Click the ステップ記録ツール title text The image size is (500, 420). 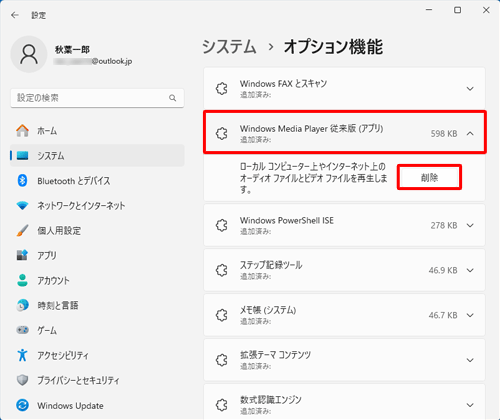click(271, 265)
